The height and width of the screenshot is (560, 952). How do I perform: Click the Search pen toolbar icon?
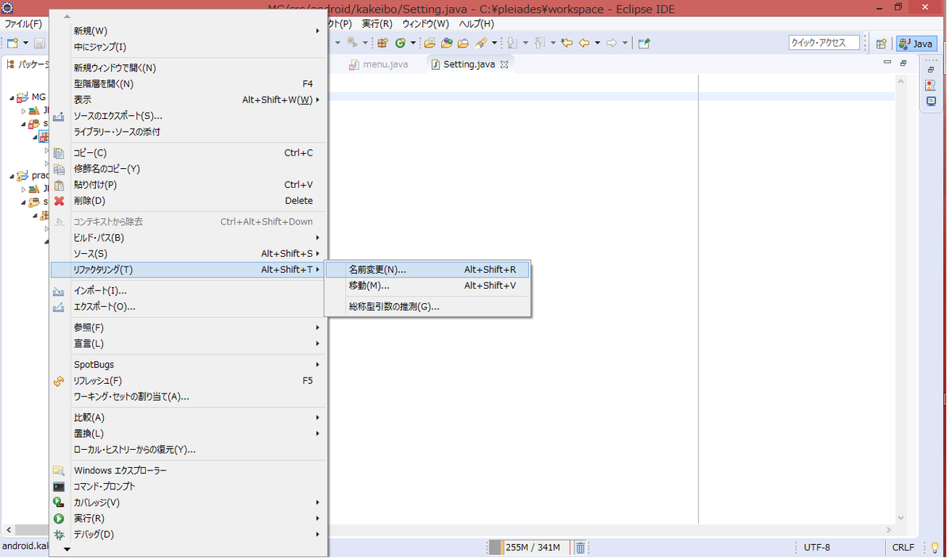[x=481, y=43]
